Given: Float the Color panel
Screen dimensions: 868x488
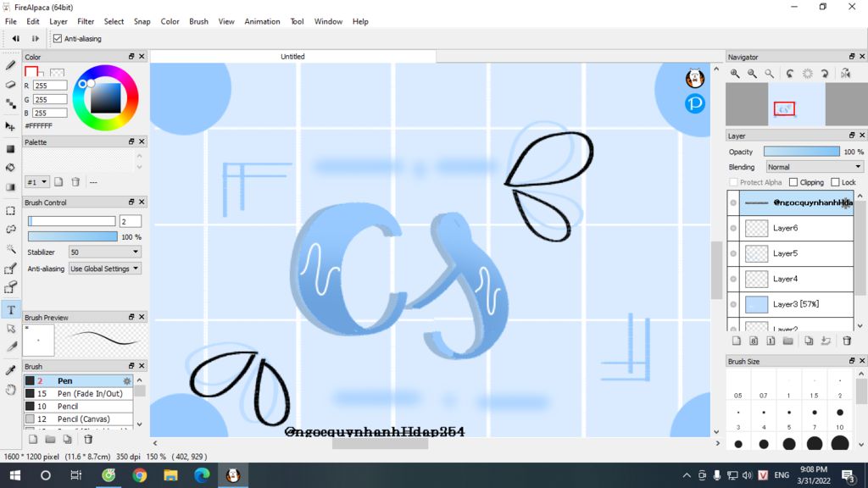Looking at the screenshot, I should pos(131,57).
